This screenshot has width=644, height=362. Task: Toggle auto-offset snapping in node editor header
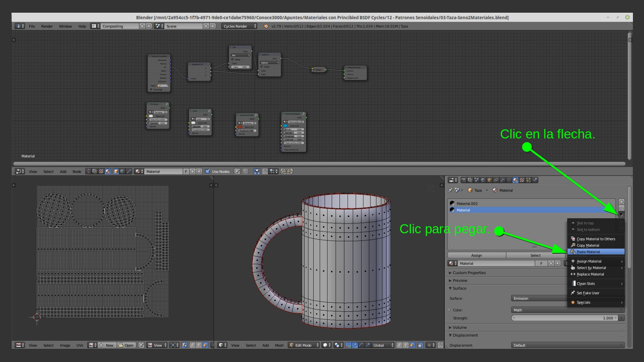pyautogui.click(x=257, y=171)
